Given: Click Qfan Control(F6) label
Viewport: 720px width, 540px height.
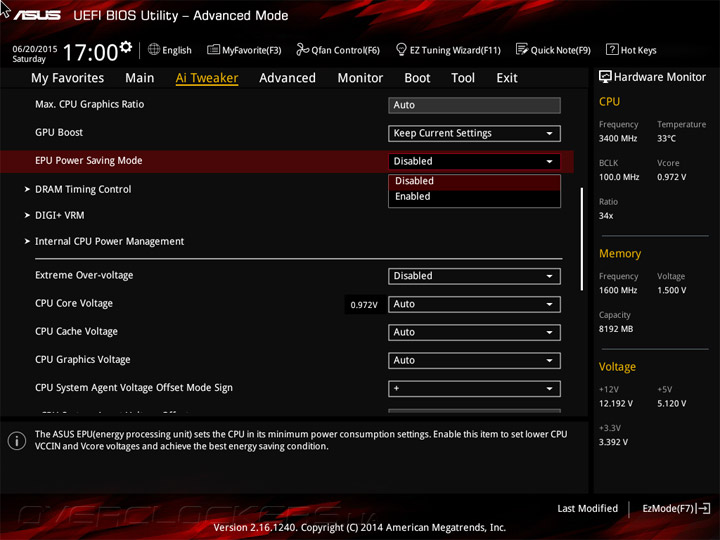Looking at the screenshot, I should coord(345,50).
